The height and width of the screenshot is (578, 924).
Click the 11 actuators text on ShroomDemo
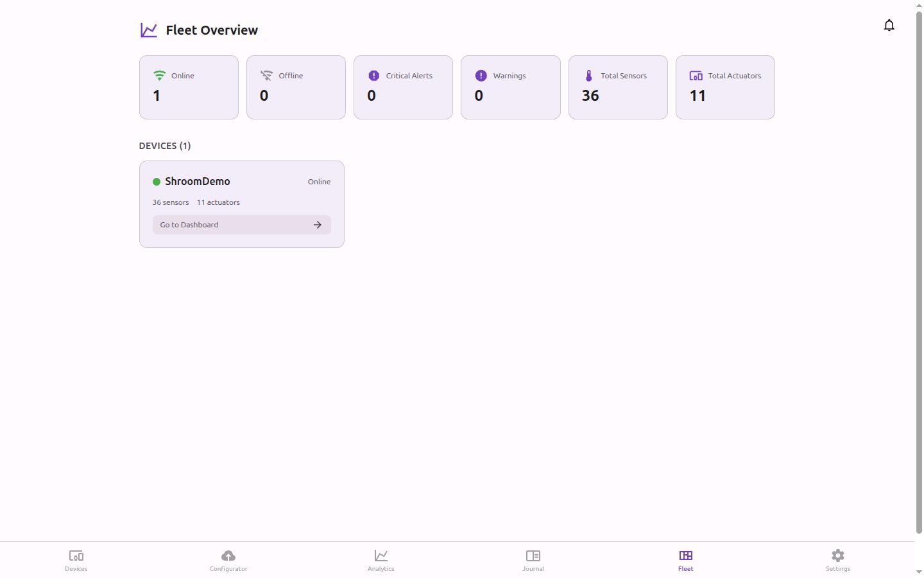(x=218, y=202)
